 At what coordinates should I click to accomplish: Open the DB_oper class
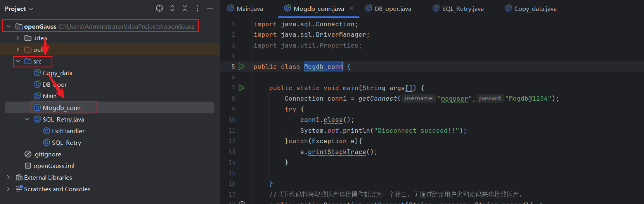point(55,84)
